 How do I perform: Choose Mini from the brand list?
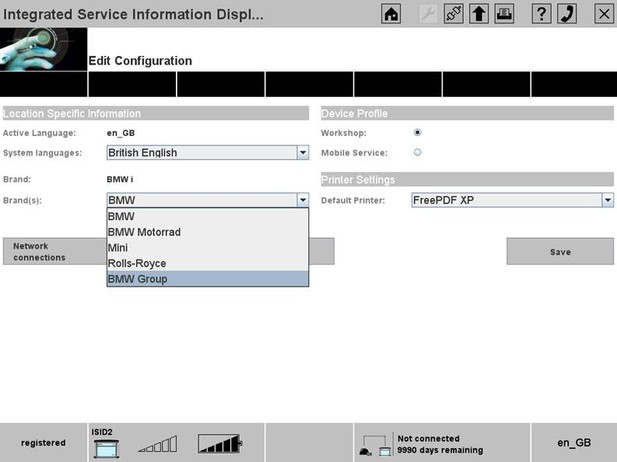pos(208,248)
